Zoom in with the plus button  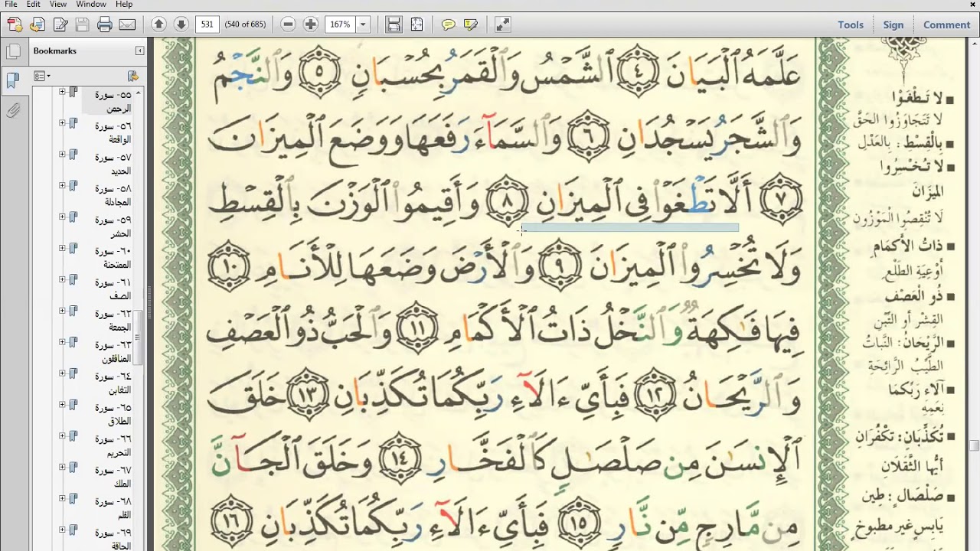pyautogui.click(x=310, y=24)
